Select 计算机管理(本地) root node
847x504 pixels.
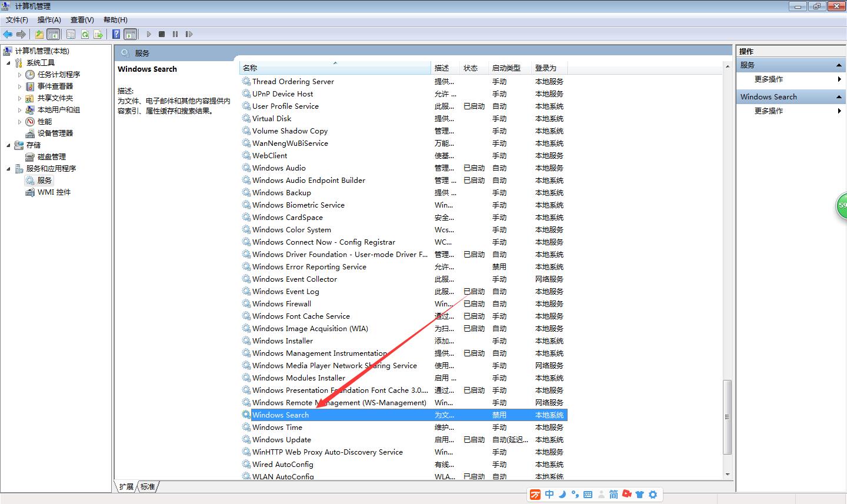[x=42, y=51]
